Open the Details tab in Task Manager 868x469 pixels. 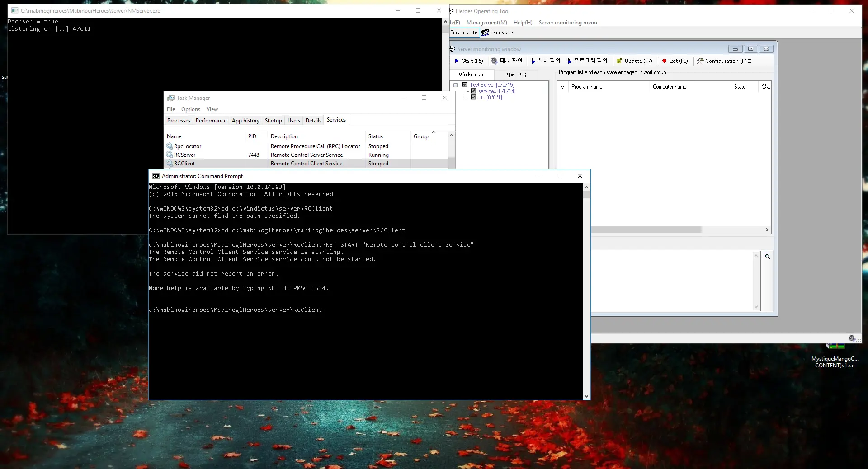[313, 121]
